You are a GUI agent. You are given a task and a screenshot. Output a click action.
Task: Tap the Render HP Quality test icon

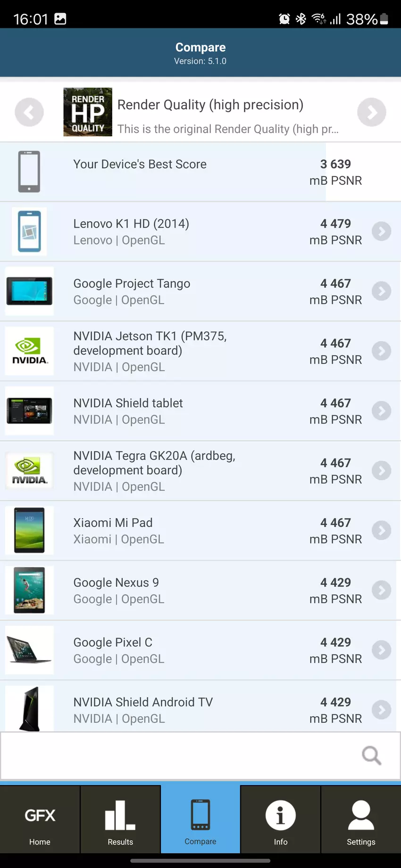coord(88,112)
